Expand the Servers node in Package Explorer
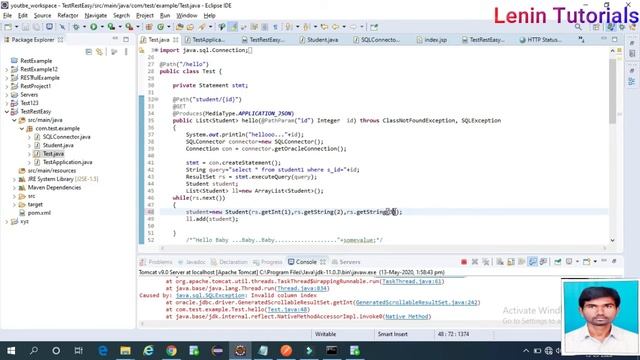The width and height of the screenshot is (640, 360). pos(7,95)
